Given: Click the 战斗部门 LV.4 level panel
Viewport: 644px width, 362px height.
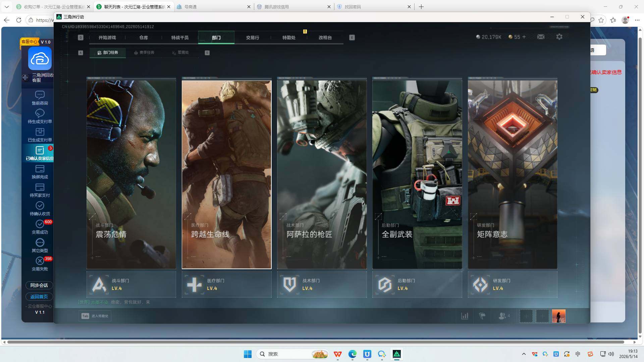Looking at the screenshot, I should tap(131, 285).
